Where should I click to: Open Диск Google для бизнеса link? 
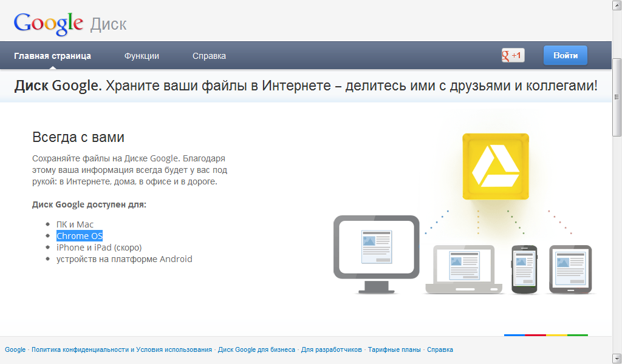[257, 349]
